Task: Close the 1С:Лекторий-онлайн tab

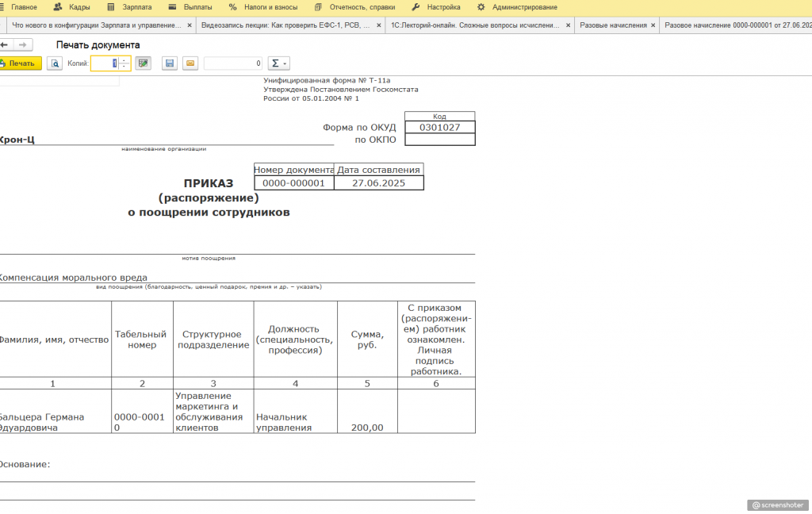Action: [x=568, y=25]
